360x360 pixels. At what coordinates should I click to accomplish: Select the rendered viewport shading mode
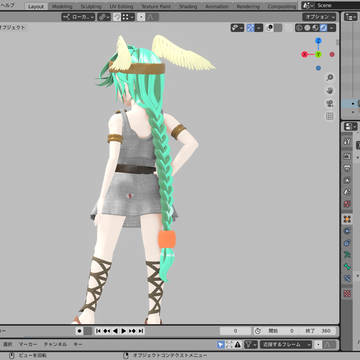click(323, 28)
